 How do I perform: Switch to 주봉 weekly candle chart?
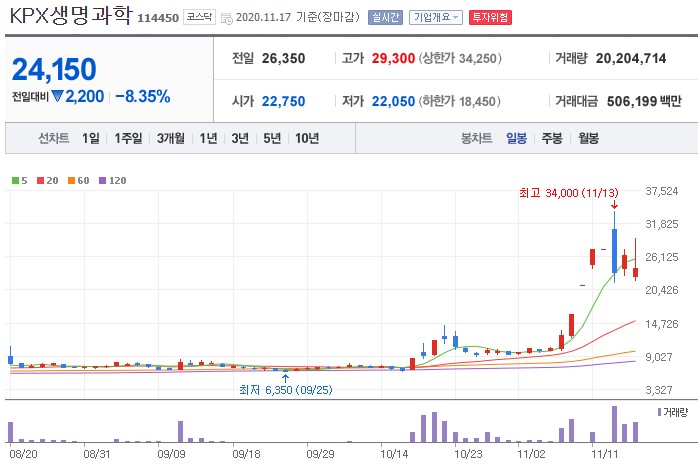click(x=552, y=138)
